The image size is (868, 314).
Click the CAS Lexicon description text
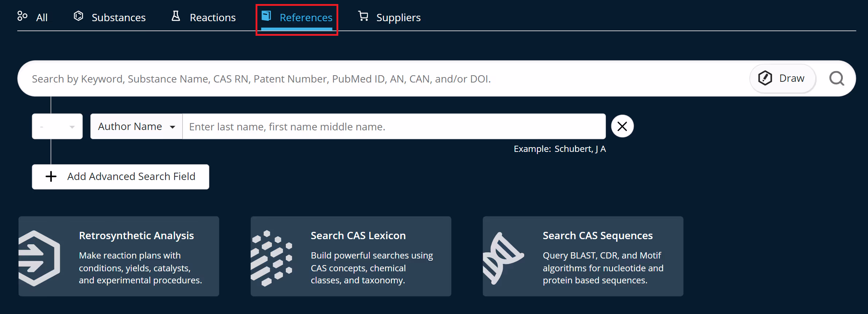372,268
